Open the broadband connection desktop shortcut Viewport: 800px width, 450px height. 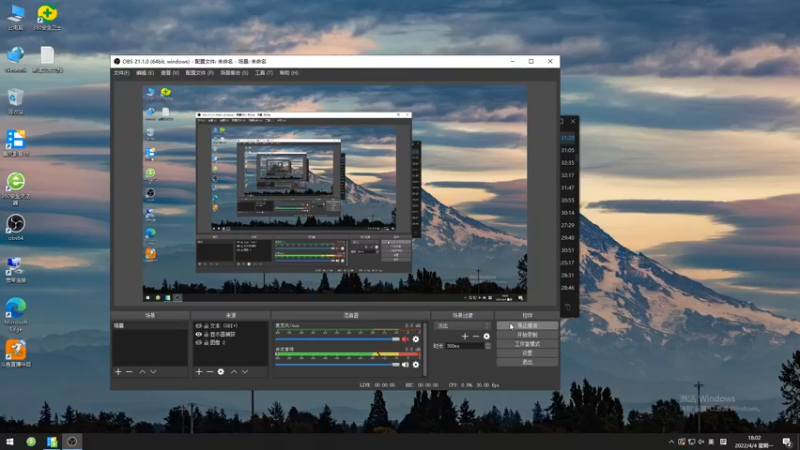16,269
